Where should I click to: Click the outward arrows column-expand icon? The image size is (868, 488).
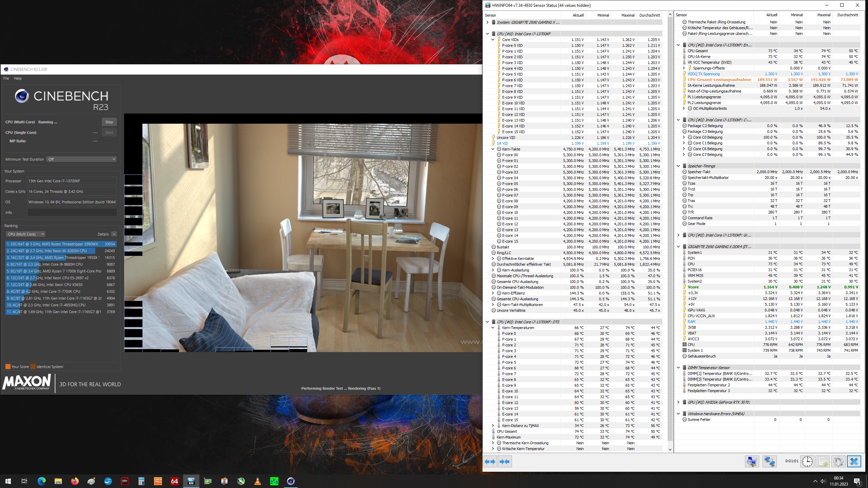click(x=490, y=462)
